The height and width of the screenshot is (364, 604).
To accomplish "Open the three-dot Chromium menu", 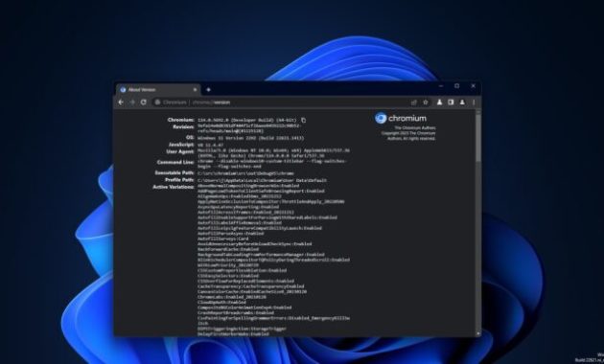I will pyautogui.click(x=474, y=102).
